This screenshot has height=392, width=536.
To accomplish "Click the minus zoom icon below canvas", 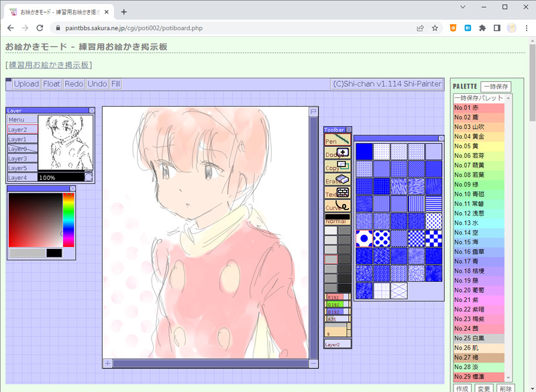I will 313,363.
